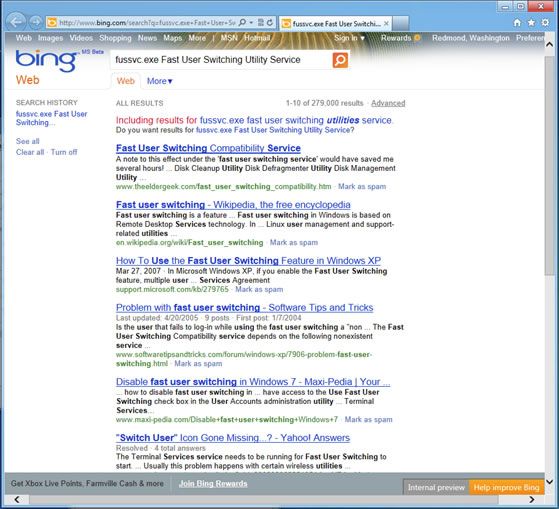Open "Switch User" Icon Gone Missing Yahoo Answers result

(x=233, y=438)
